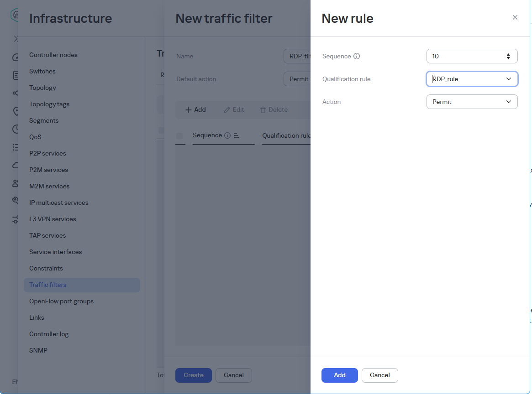Image resolution: width=532 pixels, height=395 pixels.
Task: Open Switches menu item
Action: (x=42, y=72)
